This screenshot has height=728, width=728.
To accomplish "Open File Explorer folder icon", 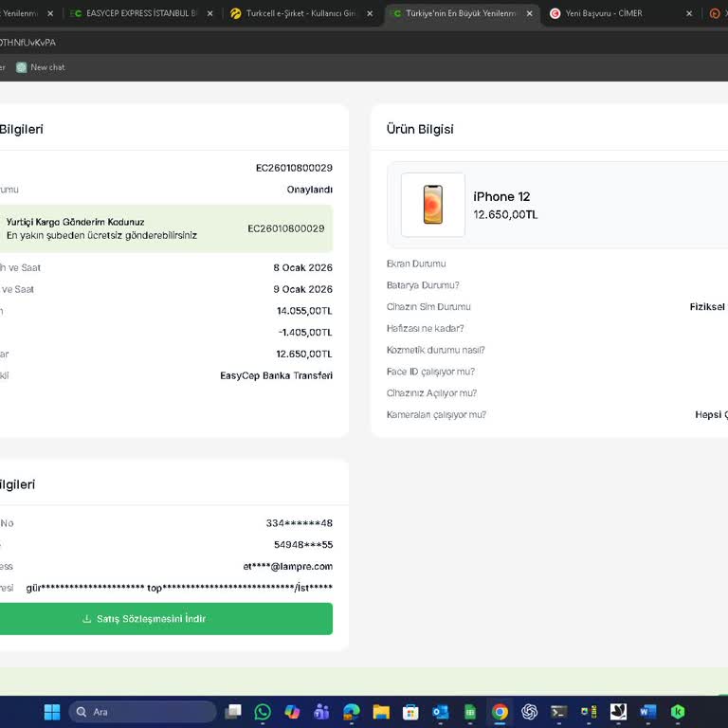I will [x=381, y=712].
